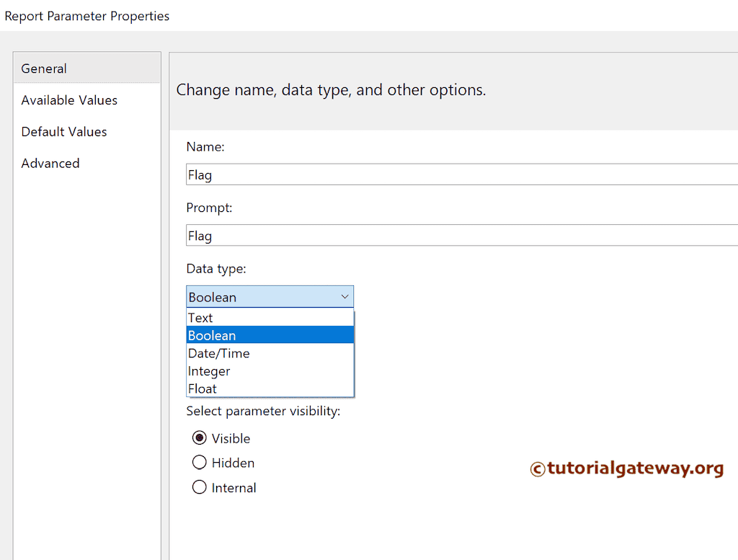
Task: Set parameter visibility to Hidden
Action: tap(200, 462)
